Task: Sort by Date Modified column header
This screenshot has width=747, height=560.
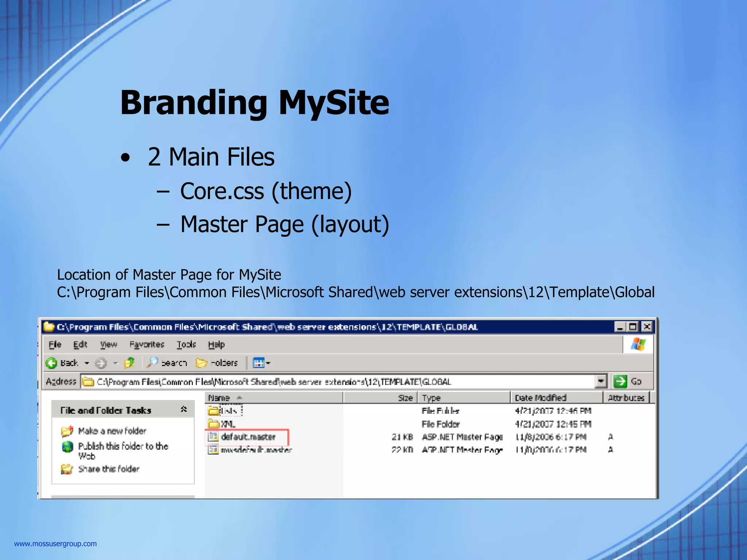Action: tap(557, 398)
